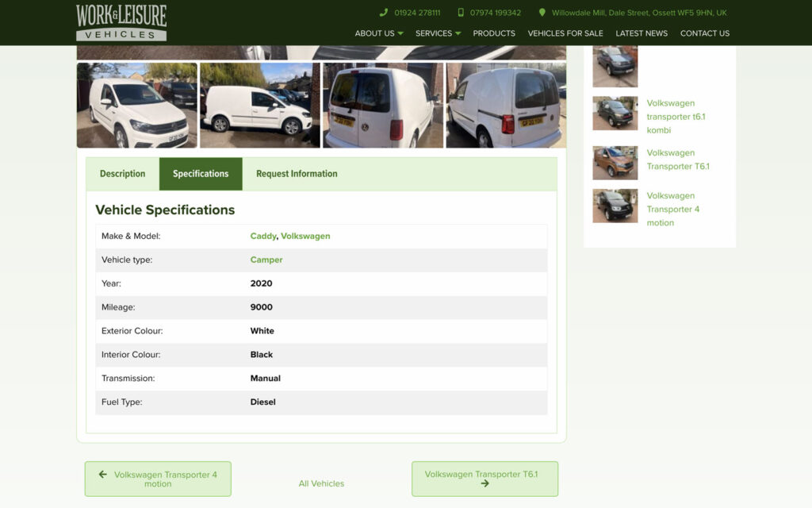Viewport: 812px width, 508px height.
Task: Select the Transmission value Manual
Action: click(265, 379)
